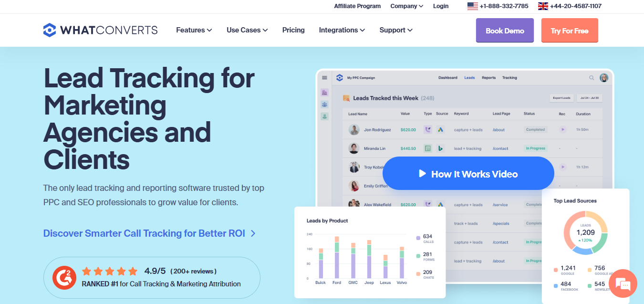This screenshot has height=304, width=644.
Task: Click Miranda Lin's avatar photo
Action: tap(354, 148)
